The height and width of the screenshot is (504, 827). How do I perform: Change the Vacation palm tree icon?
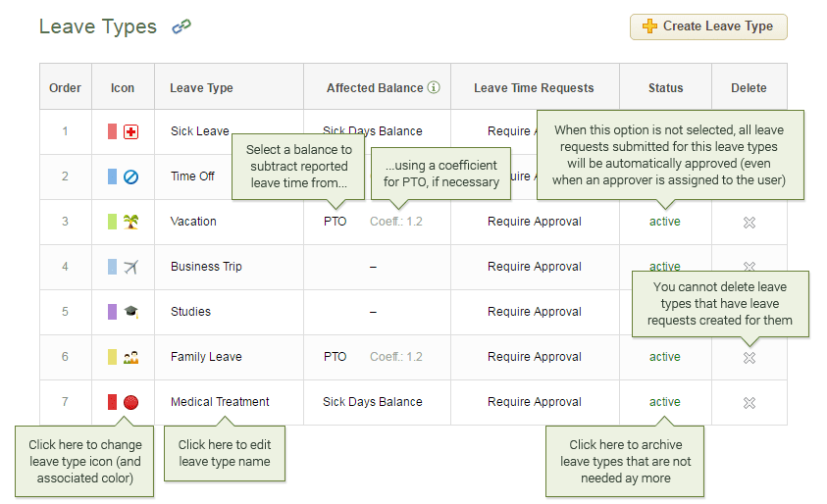tap(130, 222)
